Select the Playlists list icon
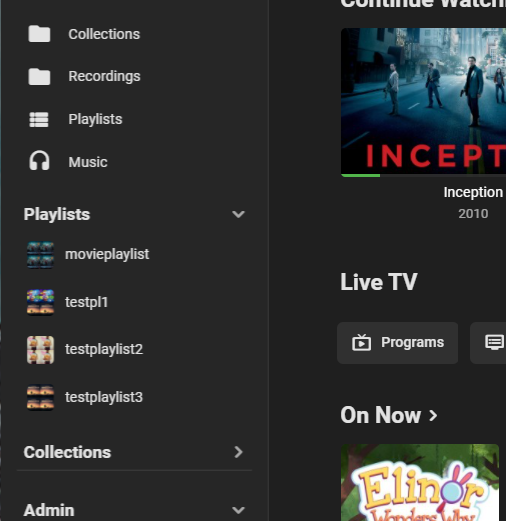The image size is (506, 521). (39, 119)
